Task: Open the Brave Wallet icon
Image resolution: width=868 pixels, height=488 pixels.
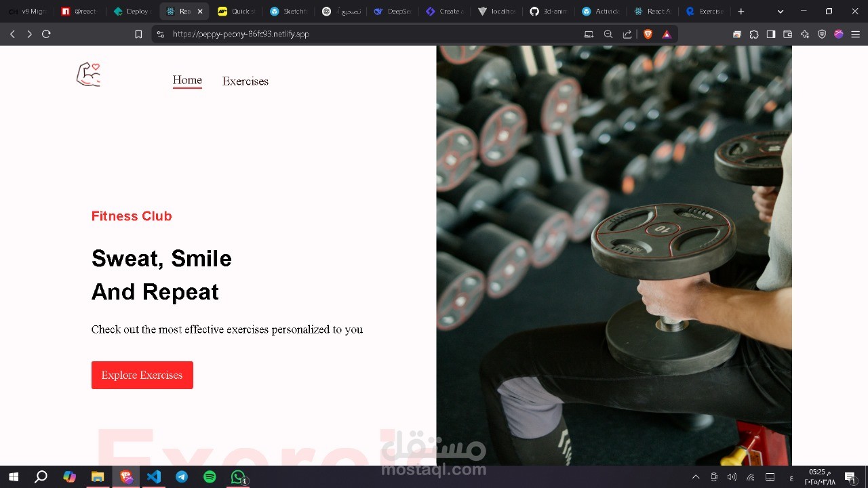Action: [x=787, y=33]
